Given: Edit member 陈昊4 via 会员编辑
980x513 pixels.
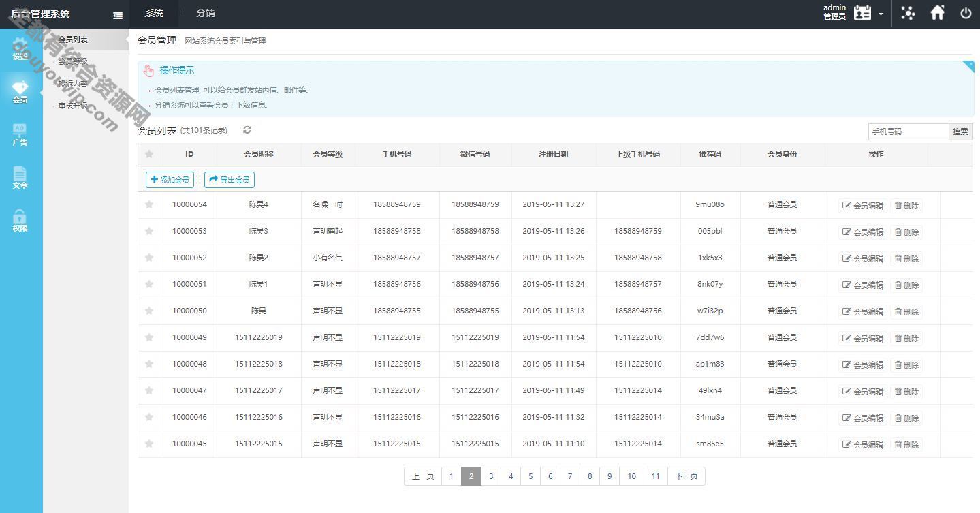Looking at the screenshot, I should click(863, 205).
